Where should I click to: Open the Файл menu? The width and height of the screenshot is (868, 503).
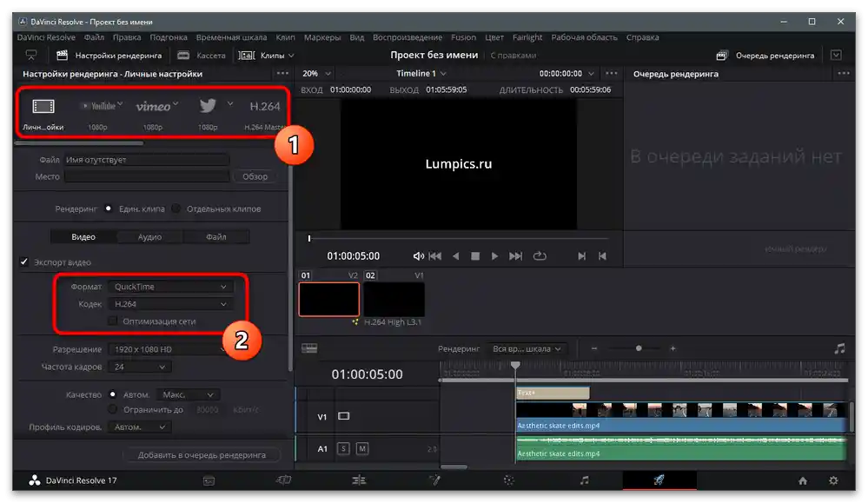coord(94,37)
